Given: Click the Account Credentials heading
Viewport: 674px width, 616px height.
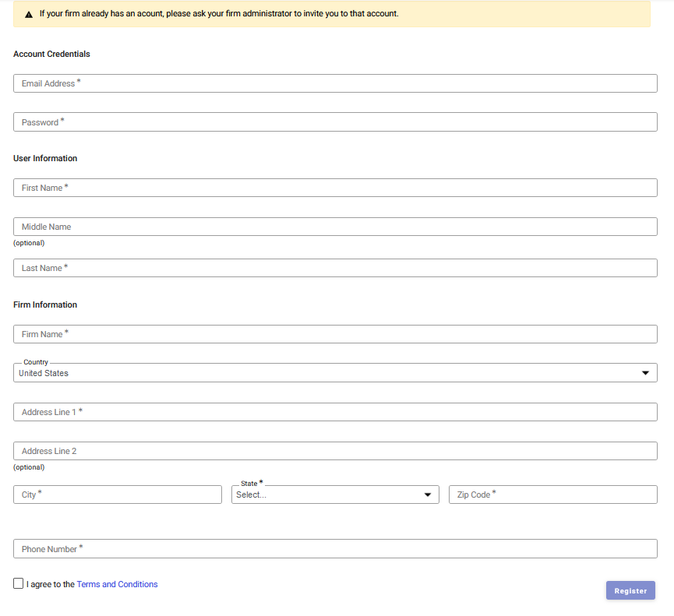Looking at the screenshot, I should pyautogui.click(x=51, y=54).
